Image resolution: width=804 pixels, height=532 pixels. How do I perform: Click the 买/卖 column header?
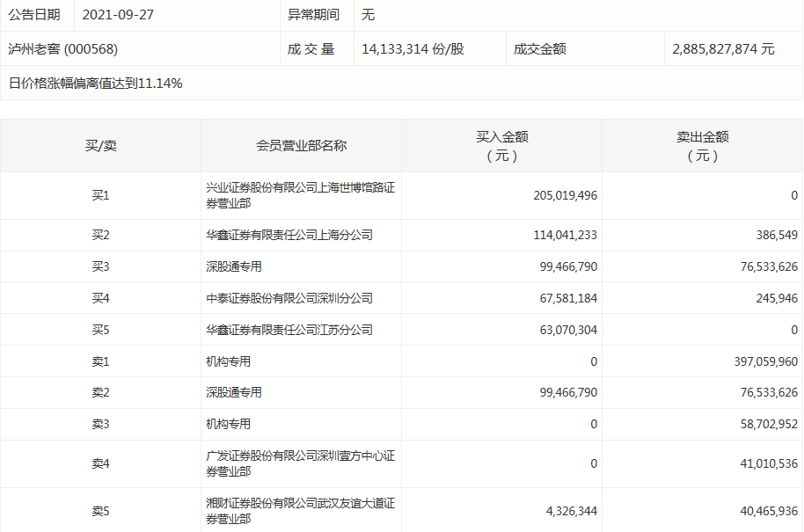click(x=101, y=146)
